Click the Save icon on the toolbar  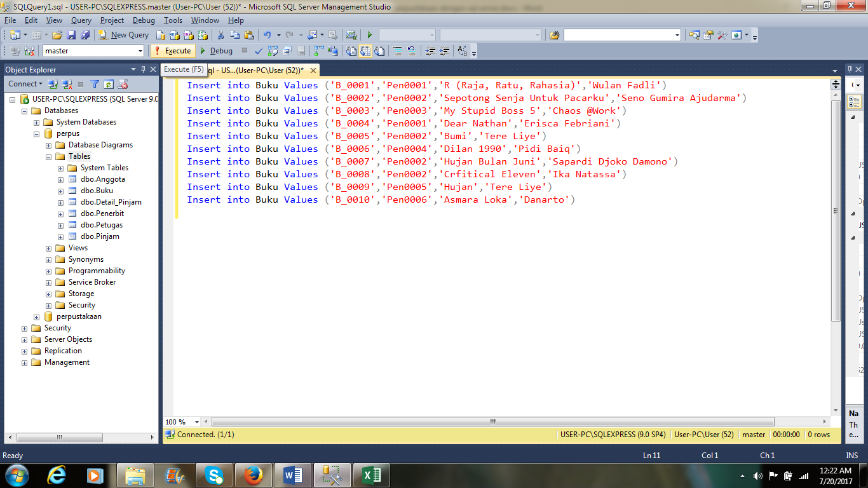point(71,35)
